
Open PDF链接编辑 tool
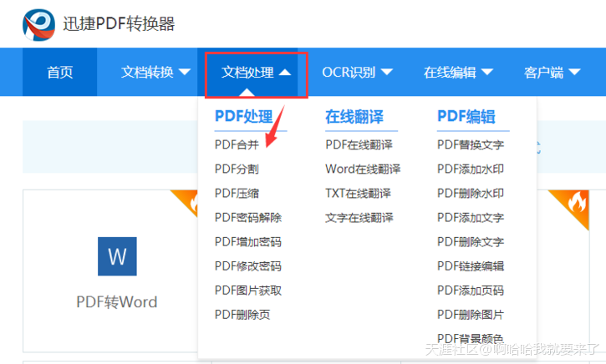pos(471,266)
